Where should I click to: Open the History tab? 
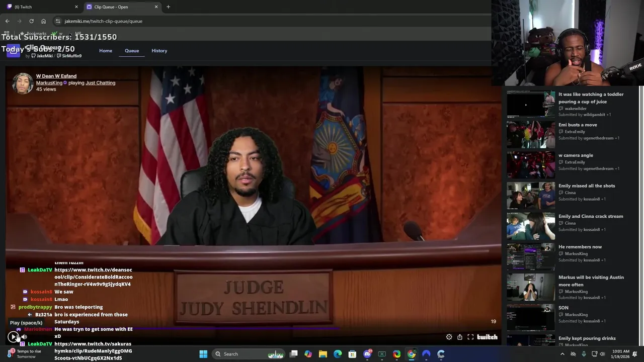(x=159, y=51)
